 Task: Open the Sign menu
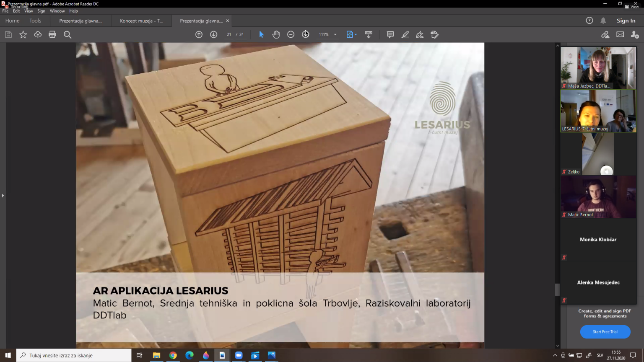41,11
